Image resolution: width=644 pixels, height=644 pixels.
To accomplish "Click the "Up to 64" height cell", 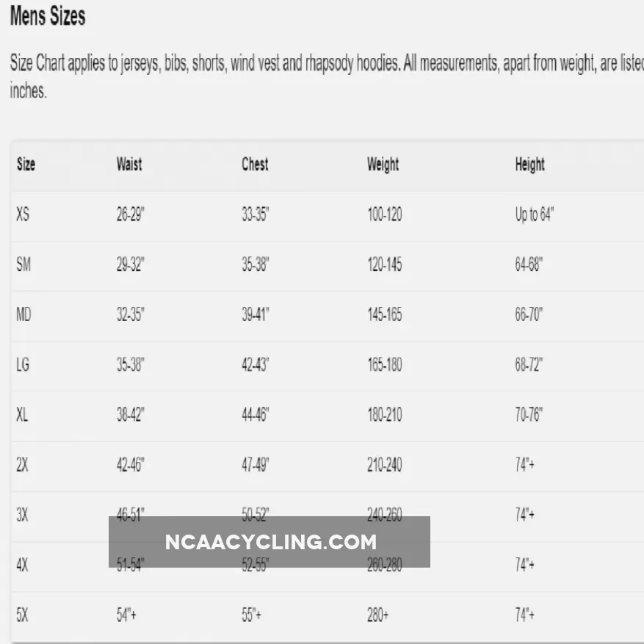I will pyautogui.click(x=534, y=215).
